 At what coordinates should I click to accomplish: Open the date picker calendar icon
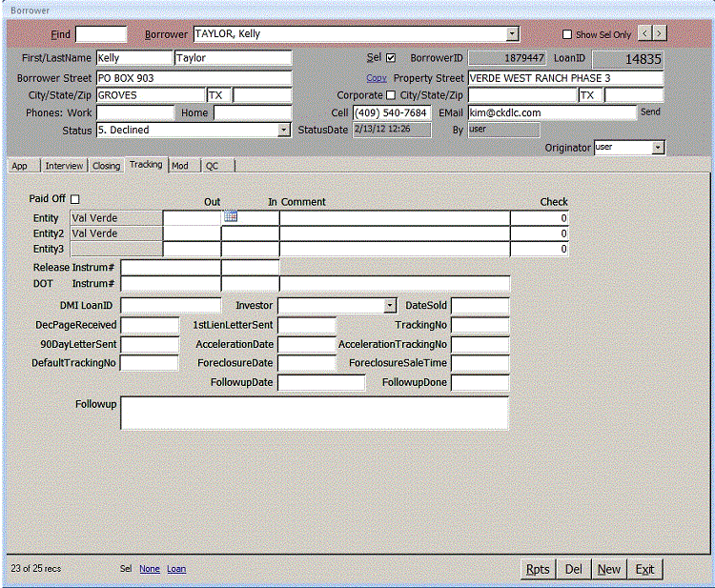point(230,217)
